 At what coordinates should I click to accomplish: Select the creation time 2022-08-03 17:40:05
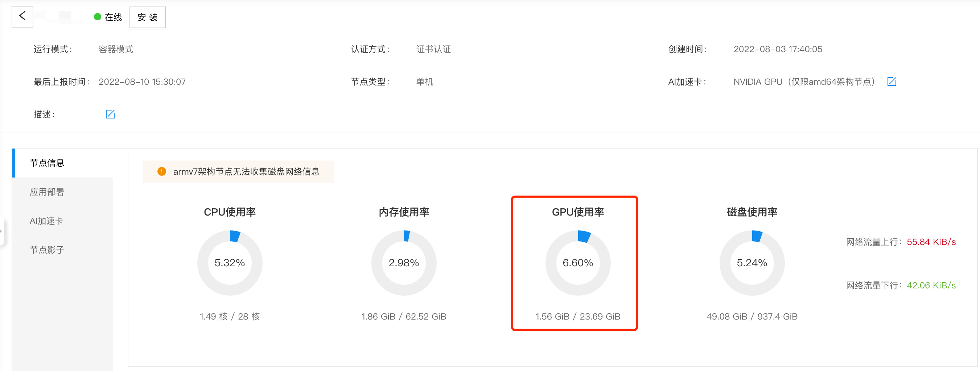(x=778, y=49)
